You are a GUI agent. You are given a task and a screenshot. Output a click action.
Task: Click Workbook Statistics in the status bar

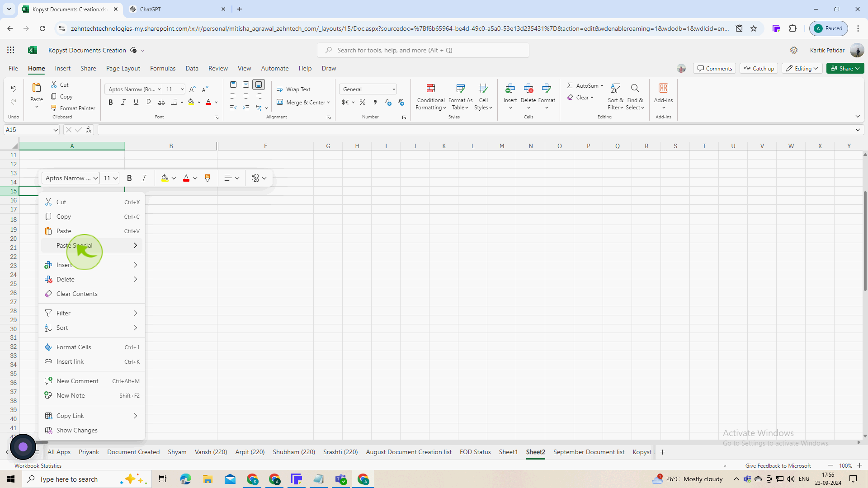click(x=38, y=465)
